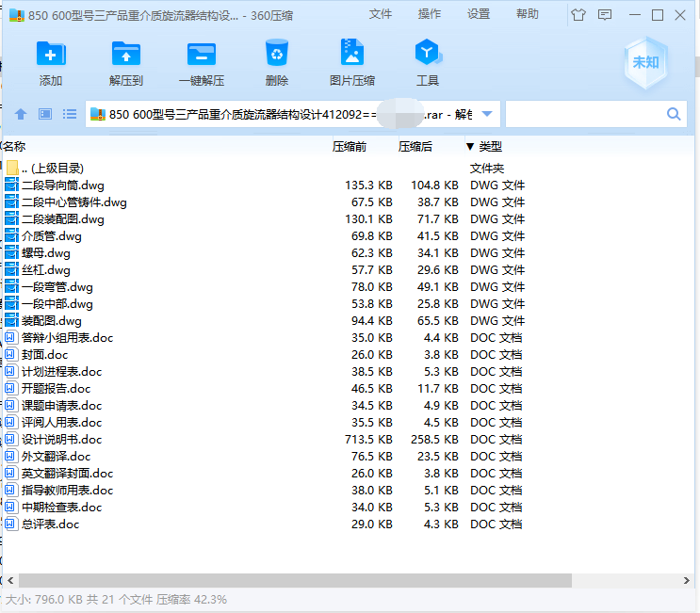The width and height of the screenshot is (700, 613).
Task: Click the icon of 封面.doc
Action: tap(9, 354)
